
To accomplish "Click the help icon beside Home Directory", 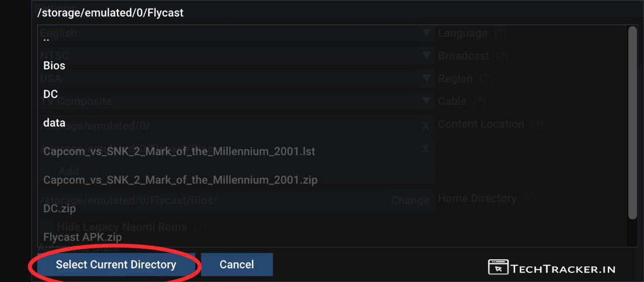I will point(529,199).
